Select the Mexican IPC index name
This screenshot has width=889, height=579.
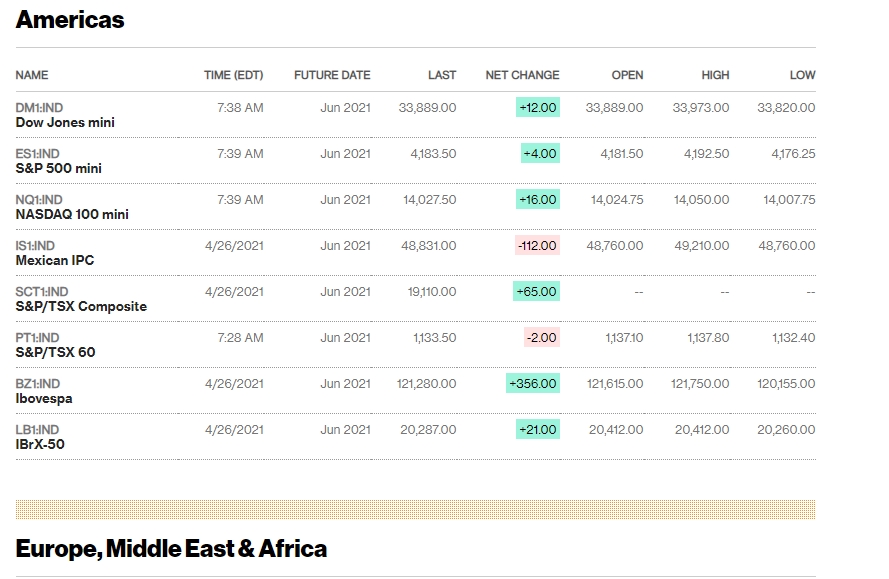point(55,260)
